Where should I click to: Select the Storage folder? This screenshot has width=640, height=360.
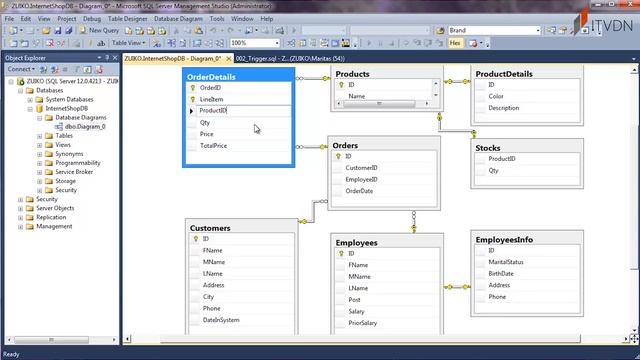pyautogui.click(x=65, y=181)
